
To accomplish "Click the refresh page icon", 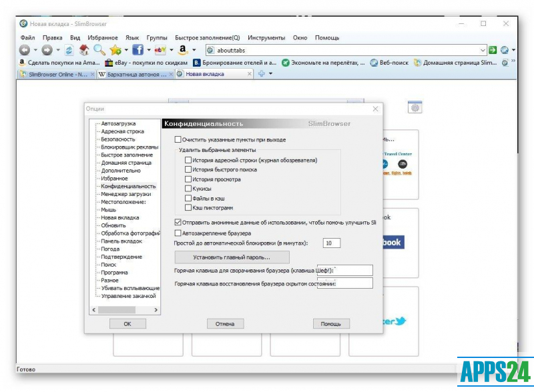I will coord(69,50).
